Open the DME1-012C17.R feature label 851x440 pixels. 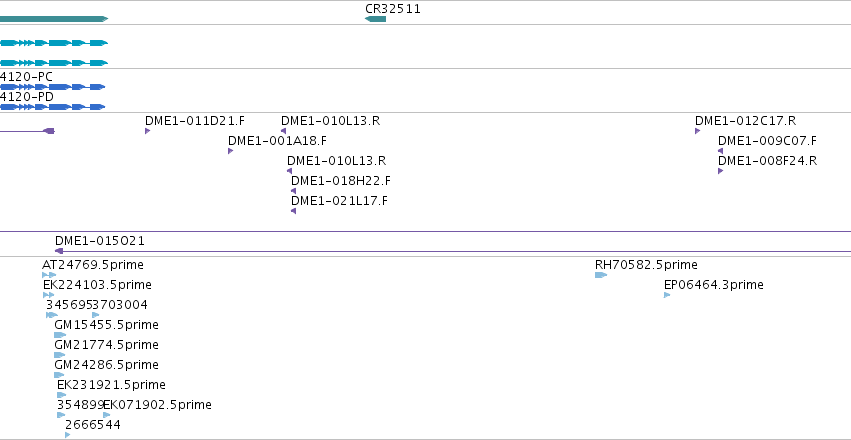[746, 120]
